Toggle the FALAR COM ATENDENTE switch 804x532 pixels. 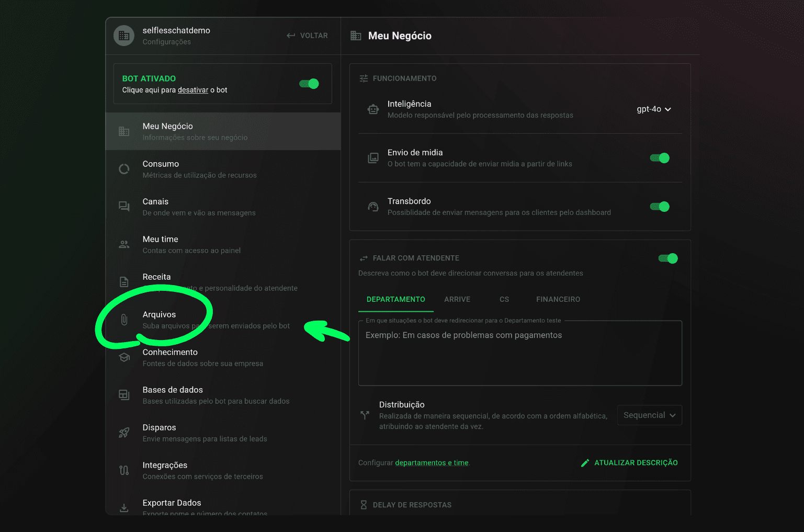pos(668,258)
